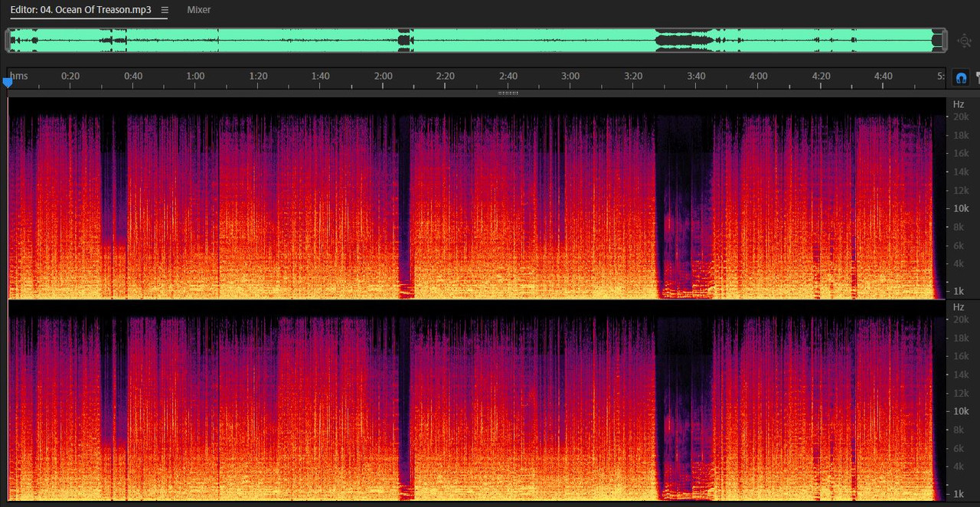
Task: Click the hms time format label
Action: coord(19,76)
